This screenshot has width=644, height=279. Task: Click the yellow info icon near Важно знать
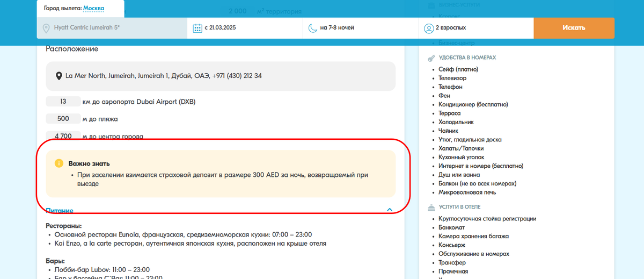tap(59, 163)
